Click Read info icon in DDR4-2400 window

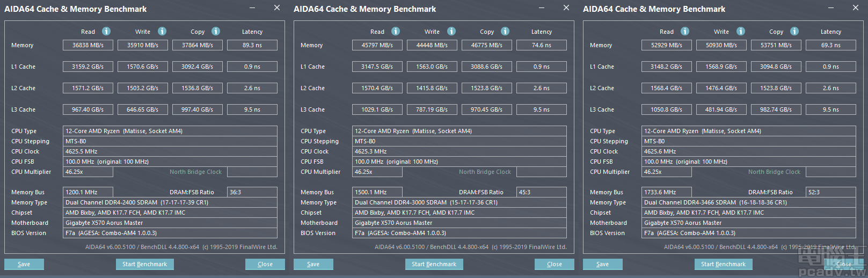click(x=106, y=31)
